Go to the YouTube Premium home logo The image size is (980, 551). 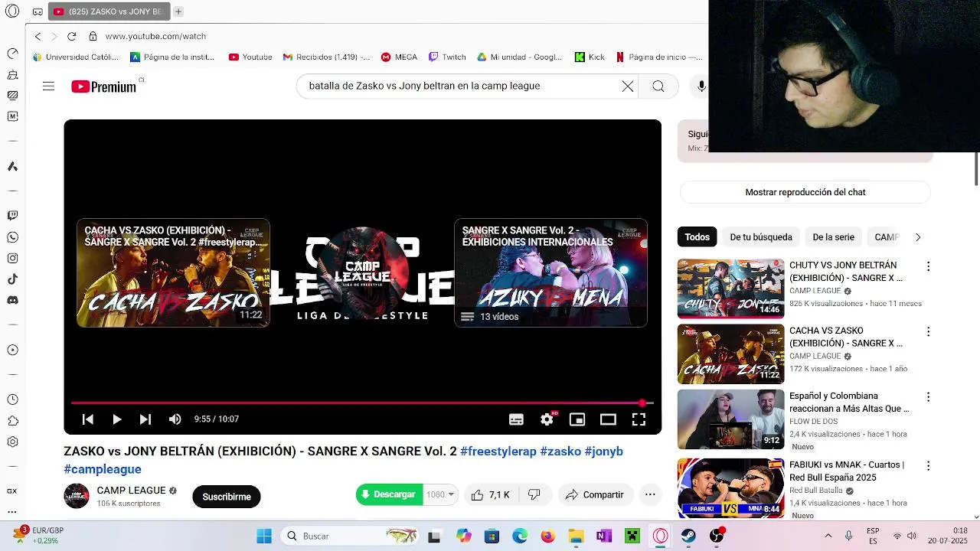[x=103, y=86]
